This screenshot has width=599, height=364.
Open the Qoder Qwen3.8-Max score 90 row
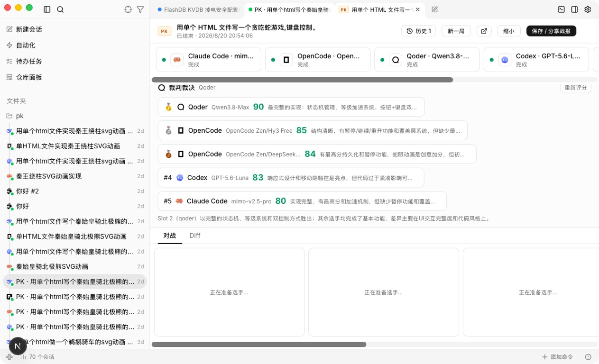point(291,107)
